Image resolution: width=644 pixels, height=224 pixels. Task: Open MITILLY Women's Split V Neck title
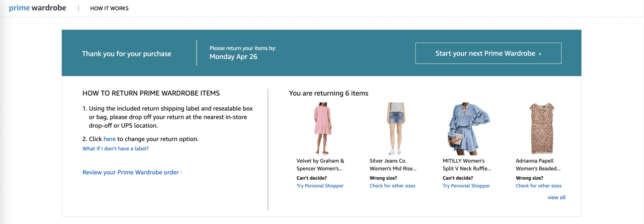coord(467,165)
